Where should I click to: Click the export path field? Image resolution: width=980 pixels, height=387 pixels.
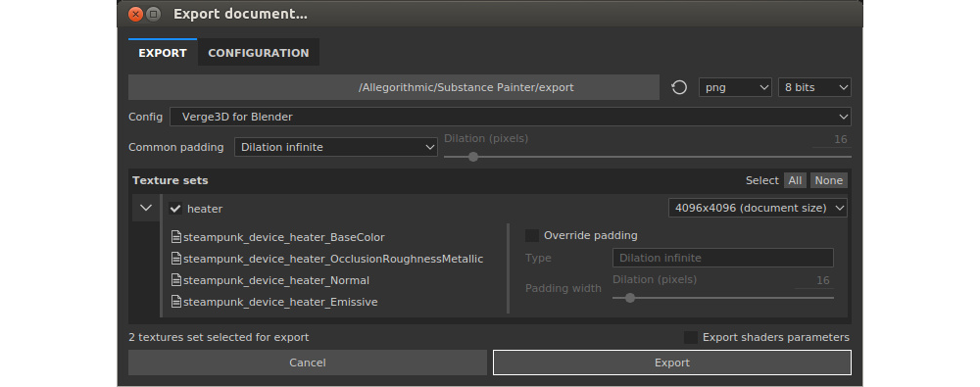[394, 87]
